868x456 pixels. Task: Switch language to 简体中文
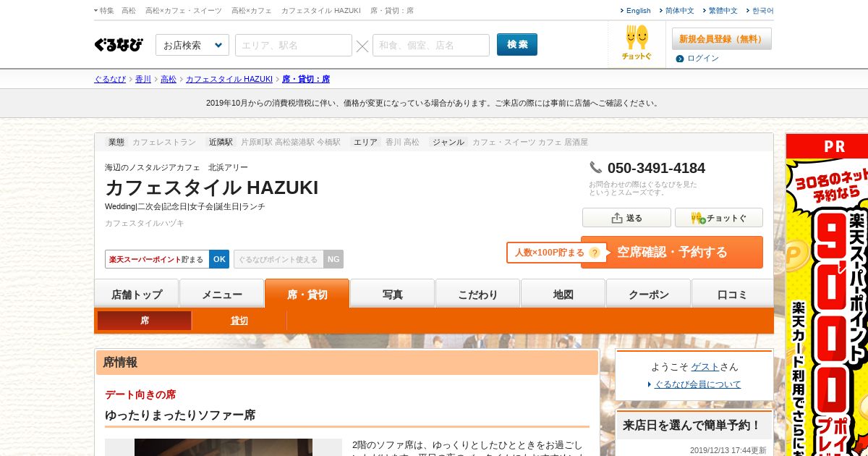[679, 11]
